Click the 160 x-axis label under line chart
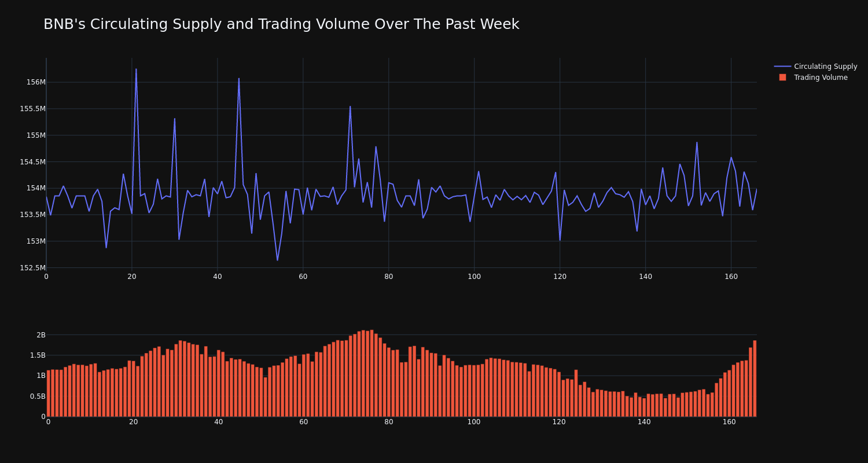Screen dimensions: 868x463 tap(731, 277)
